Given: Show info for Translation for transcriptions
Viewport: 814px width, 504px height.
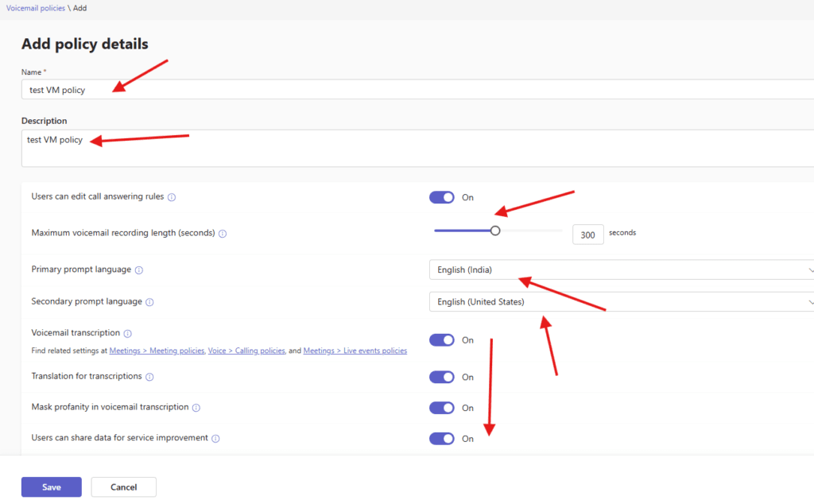Looking at the screenshot, I should [149, 377].
